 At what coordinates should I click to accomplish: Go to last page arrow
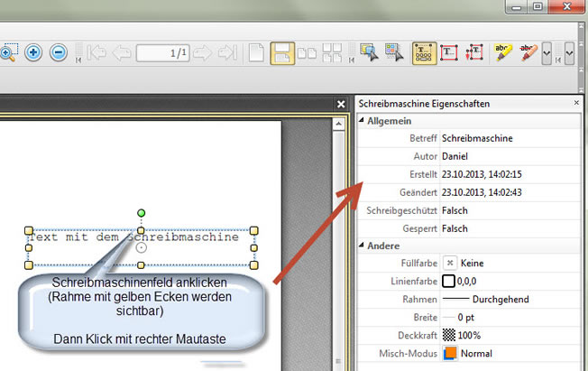(x=228, y=52)
